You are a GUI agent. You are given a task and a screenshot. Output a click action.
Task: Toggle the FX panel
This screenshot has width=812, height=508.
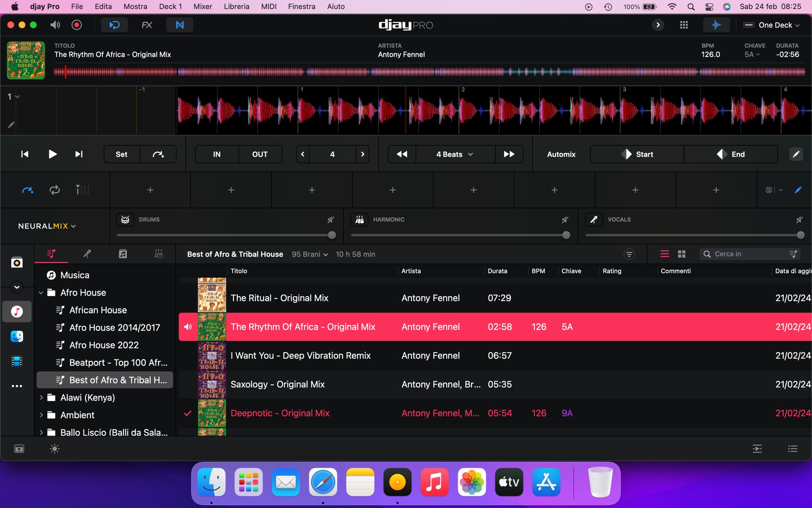(x=147, y=25)
